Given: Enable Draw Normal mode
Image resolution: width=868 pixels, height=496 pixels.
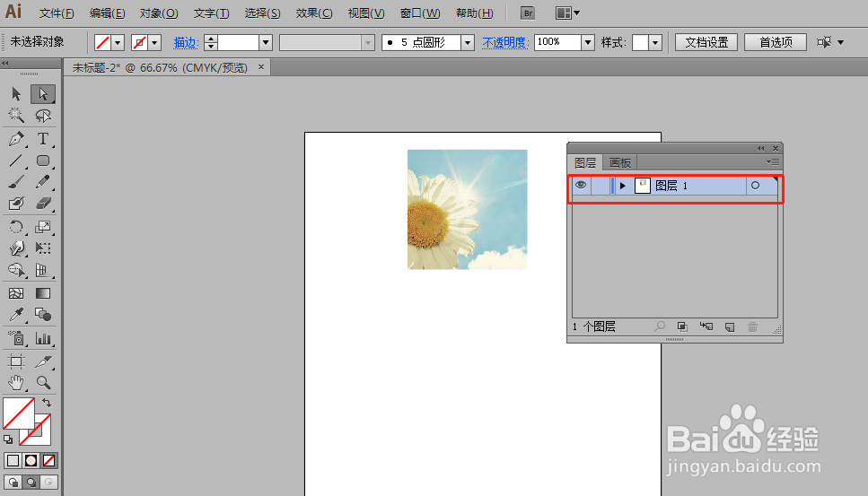Looking at the screenshot, I should pos(13,483).
